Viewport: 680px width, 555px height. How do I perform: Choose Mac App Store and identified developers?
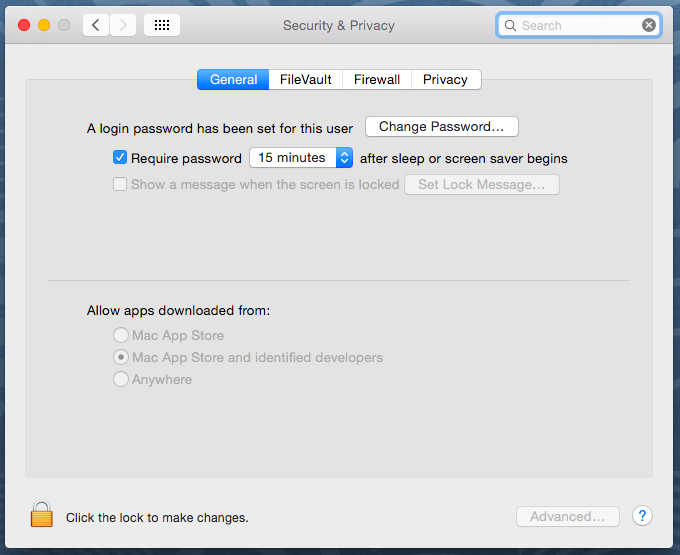(x=121, y=357)
